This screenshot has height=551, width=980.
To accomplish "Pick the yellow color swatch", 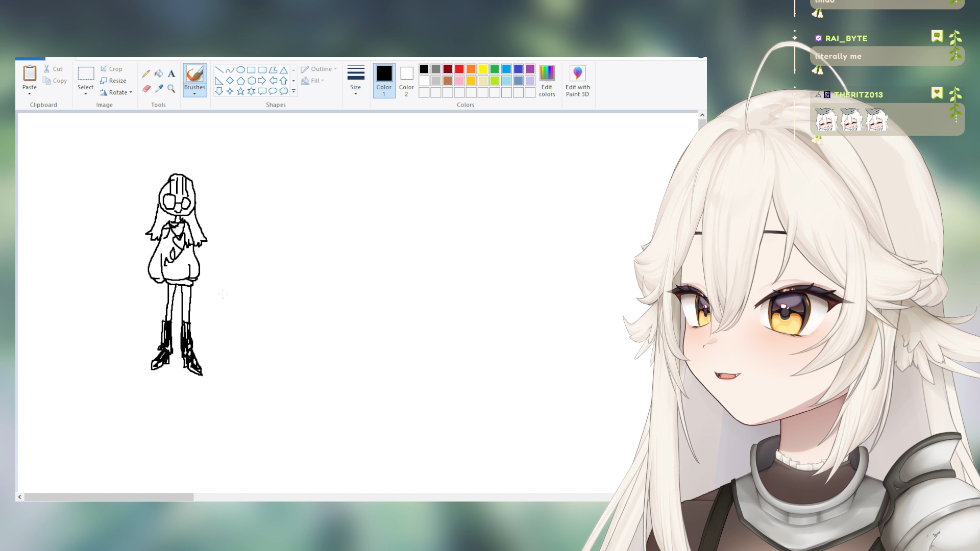I will (x=483, y=69).
